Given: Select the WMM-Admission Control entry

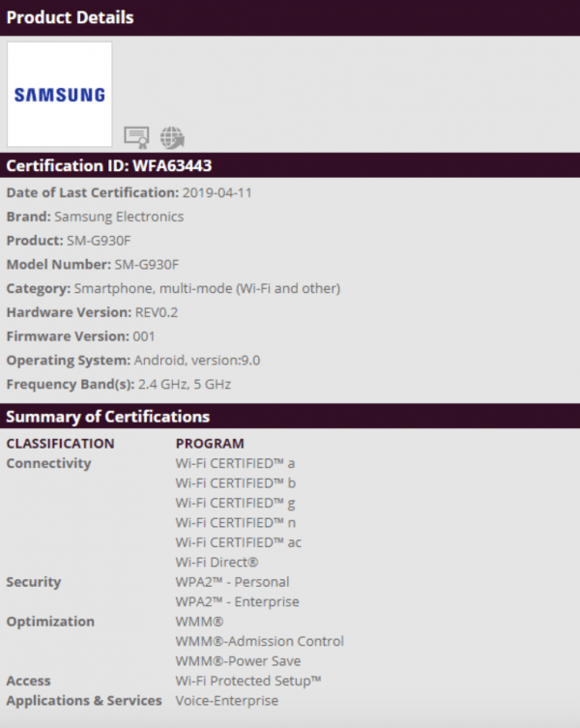Looking at the screenshot, I should (259, 641).
